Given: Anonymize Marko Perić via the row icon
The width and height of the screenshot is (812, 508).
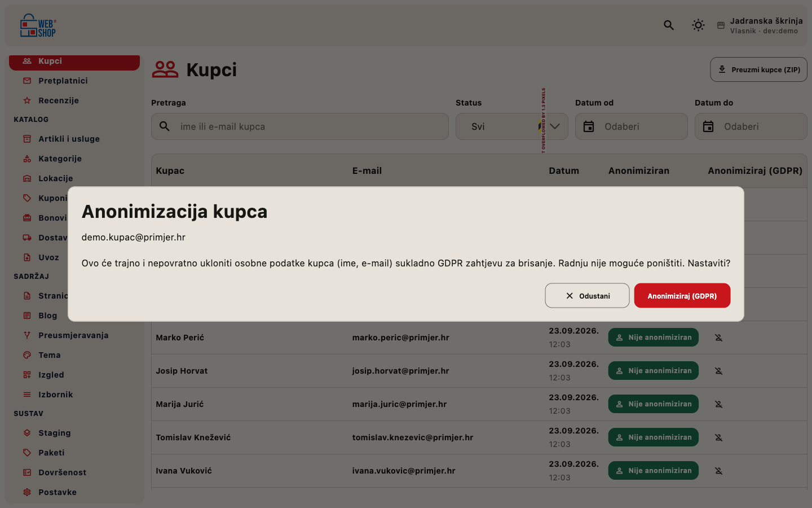Looking at the screenshot, I should pos(718,338).
